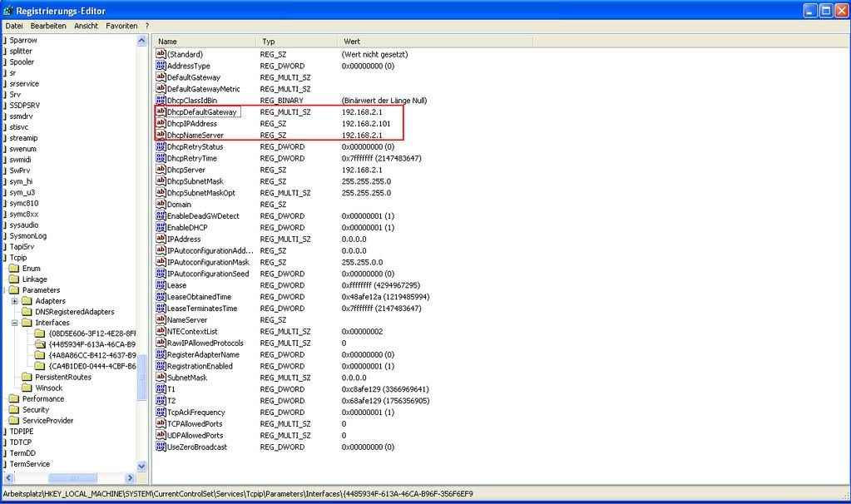Click the string icon of IPAddress value
The width and height of the screenshot is (851, 504).
tap(161, 239)
